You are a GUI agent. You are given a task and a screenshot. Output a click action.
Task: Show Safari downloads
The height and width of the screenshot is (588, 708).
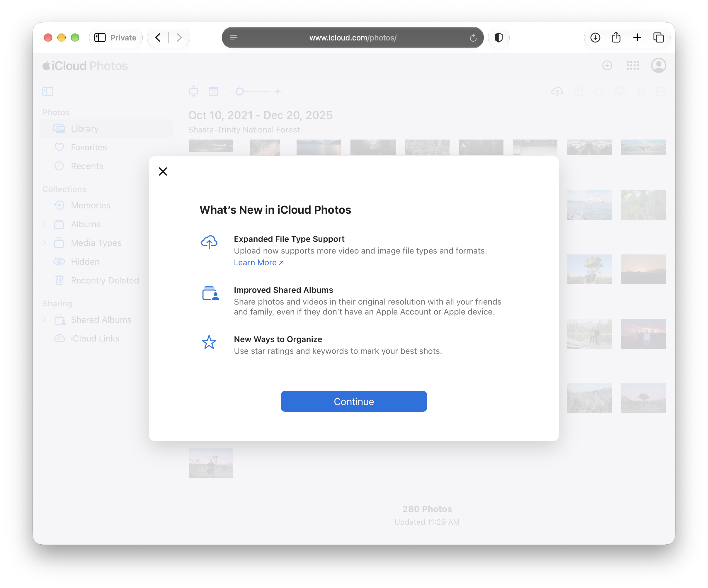tap(595, 38)
